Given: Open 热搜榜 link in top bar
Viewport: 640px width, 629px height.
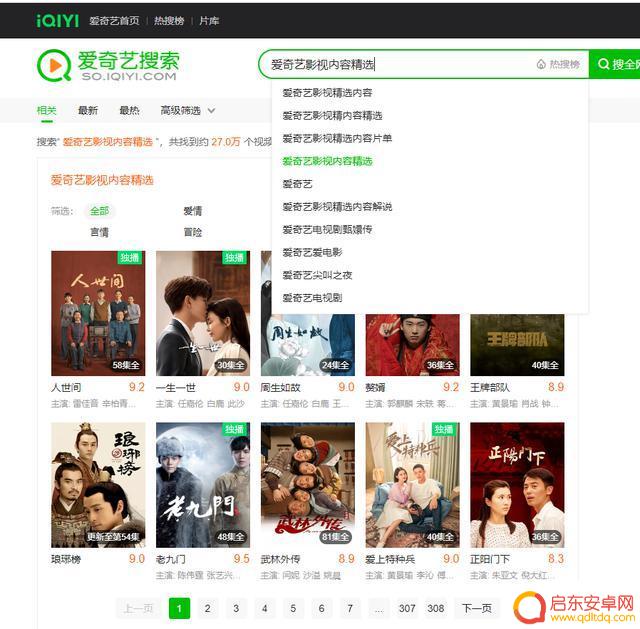Looking at the screenshot, I should [x=169, y=21].
